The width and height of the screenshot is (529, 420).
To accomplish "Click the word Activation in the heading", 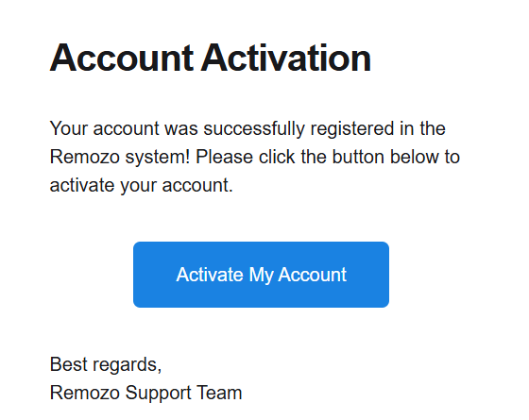I will pyautogui.click(x=285, y=58).
